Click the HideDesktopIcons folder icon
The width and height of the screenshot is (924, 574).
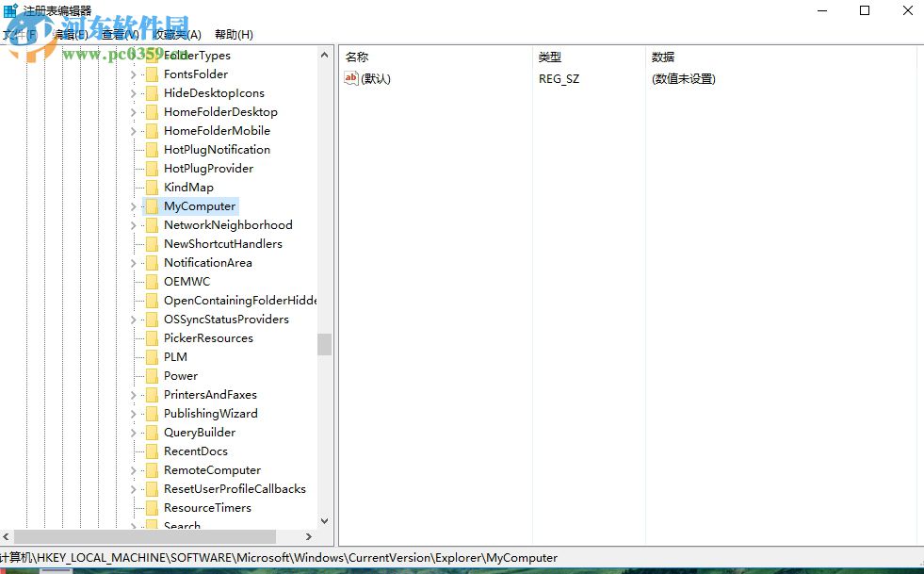tap(152, 93)
